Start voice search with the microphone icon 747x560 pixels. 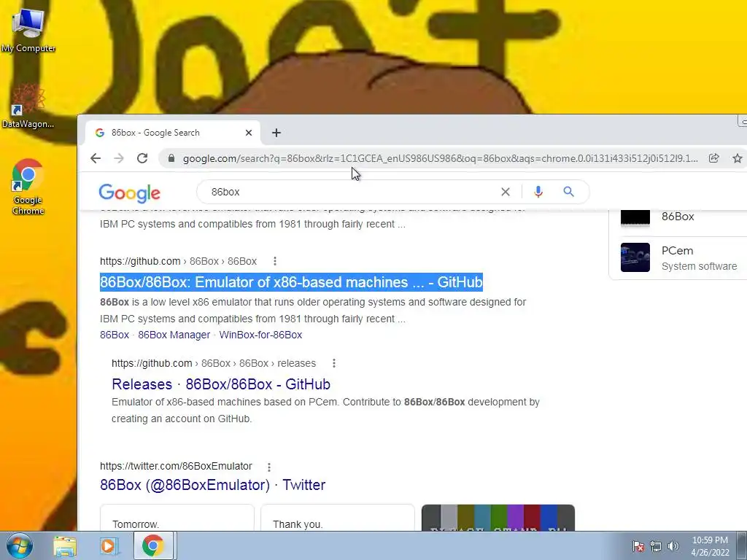pos(538,192)
